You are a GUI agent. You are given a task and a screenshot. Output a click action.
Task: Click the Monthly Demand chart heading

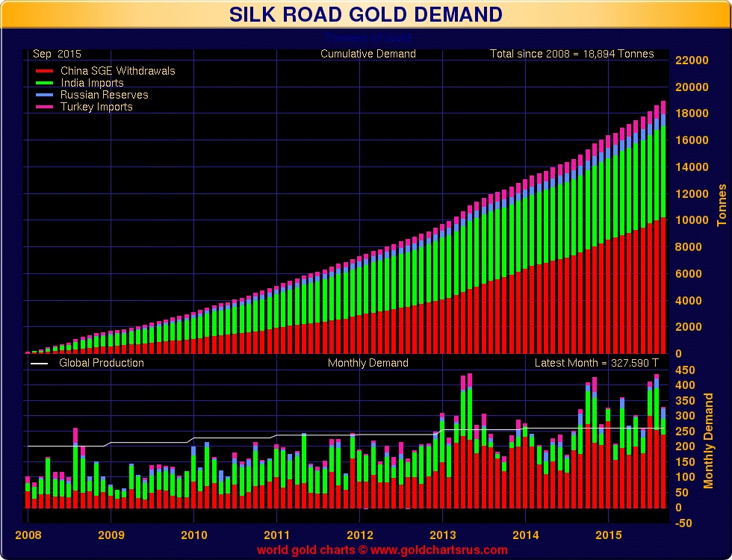367,363
